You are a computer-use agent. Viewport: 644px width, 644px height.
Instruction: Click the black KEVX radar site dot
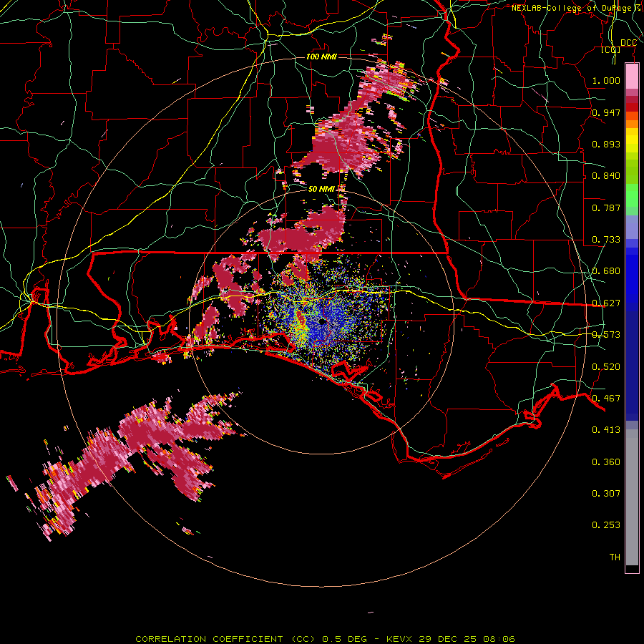[323, 321]
